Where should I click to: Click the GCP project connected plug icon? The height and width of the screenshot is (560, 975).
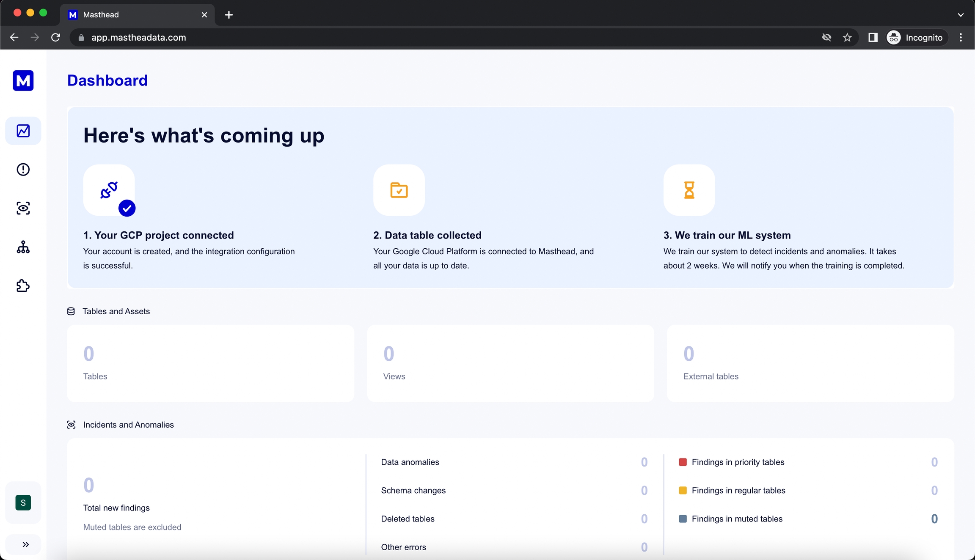pos(109,190)
